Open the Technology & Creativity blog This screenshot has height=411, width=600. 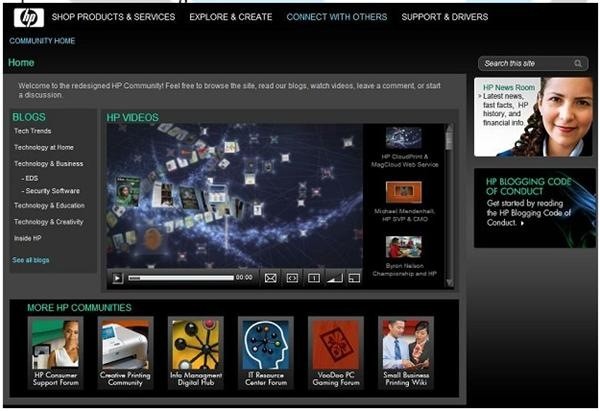point(48,222)
